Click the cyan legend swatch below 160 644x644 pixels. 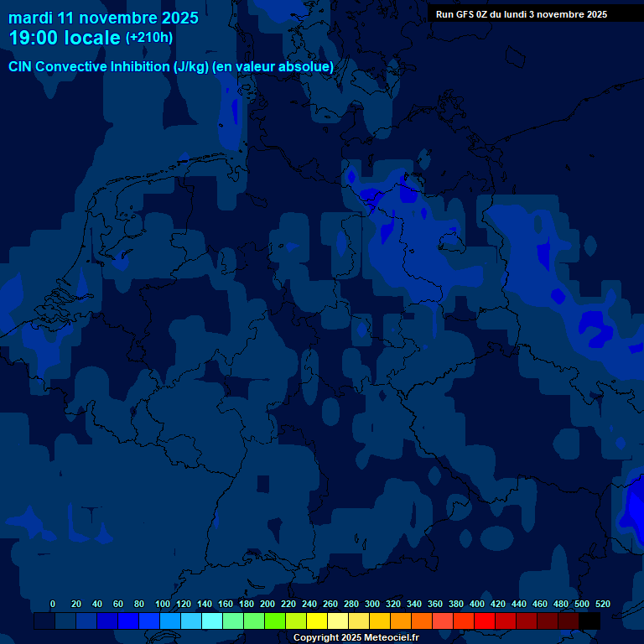coord(212,621)
